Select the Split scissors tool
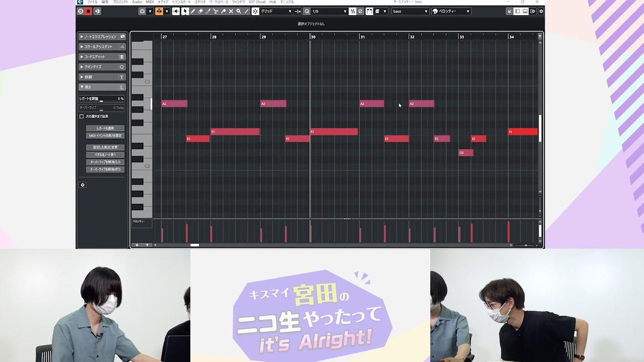This screenshot has width=644, height=362. [x=216, y=11]
